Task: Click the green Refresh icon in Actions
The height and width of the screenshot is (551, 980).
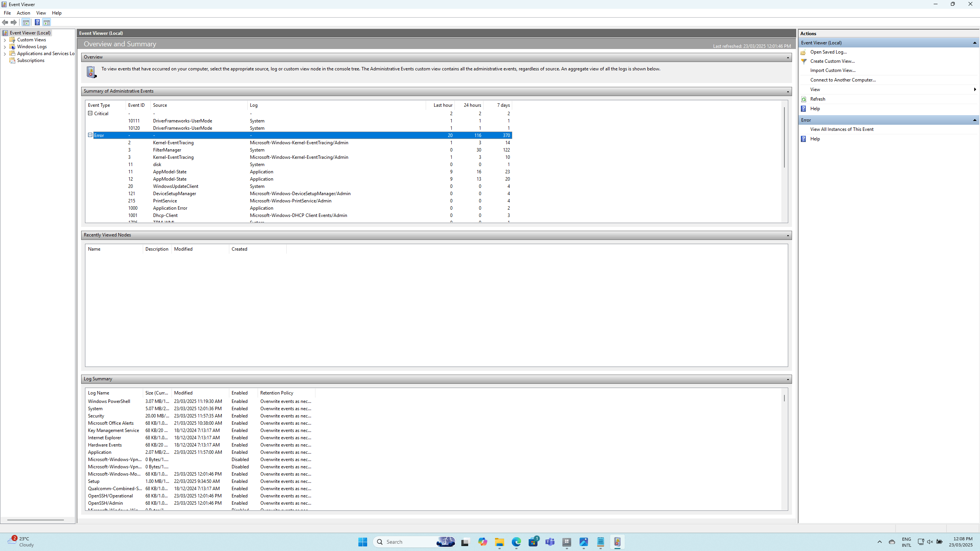Action: (x=804, y=99)
